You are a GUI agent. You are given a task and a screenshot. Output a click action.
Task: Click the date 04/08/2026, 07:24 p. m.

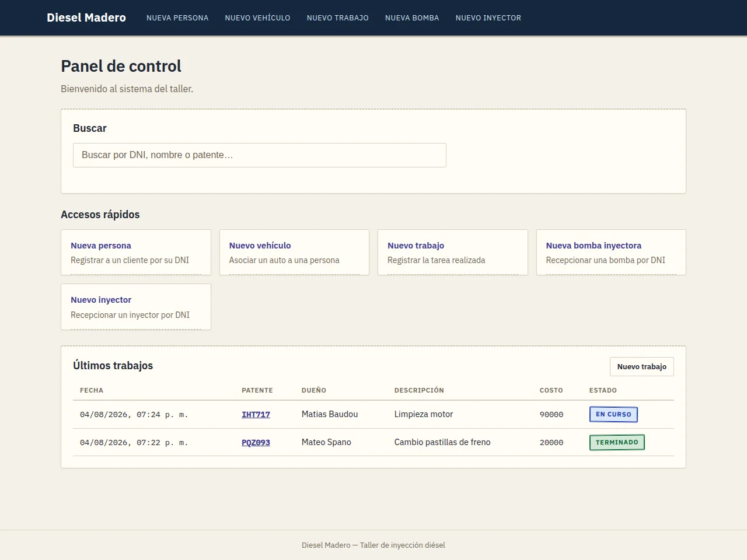coord(134,415)
